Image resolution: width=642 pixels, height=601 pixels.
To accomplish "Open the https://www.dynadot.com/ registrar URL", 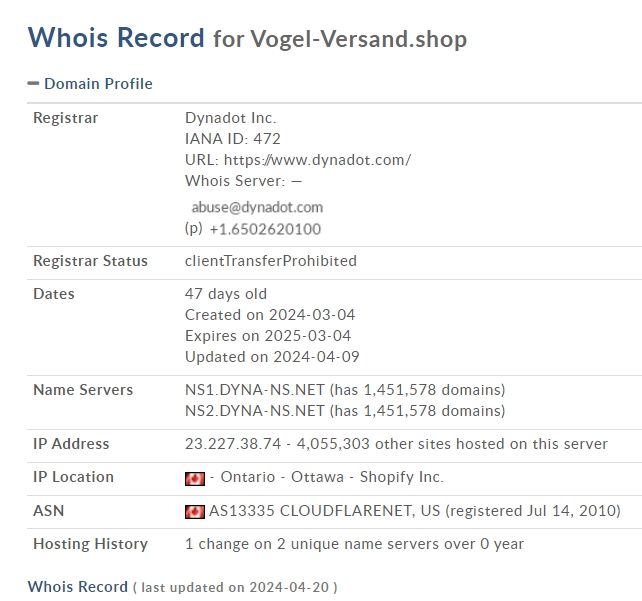I will [317, 160].
